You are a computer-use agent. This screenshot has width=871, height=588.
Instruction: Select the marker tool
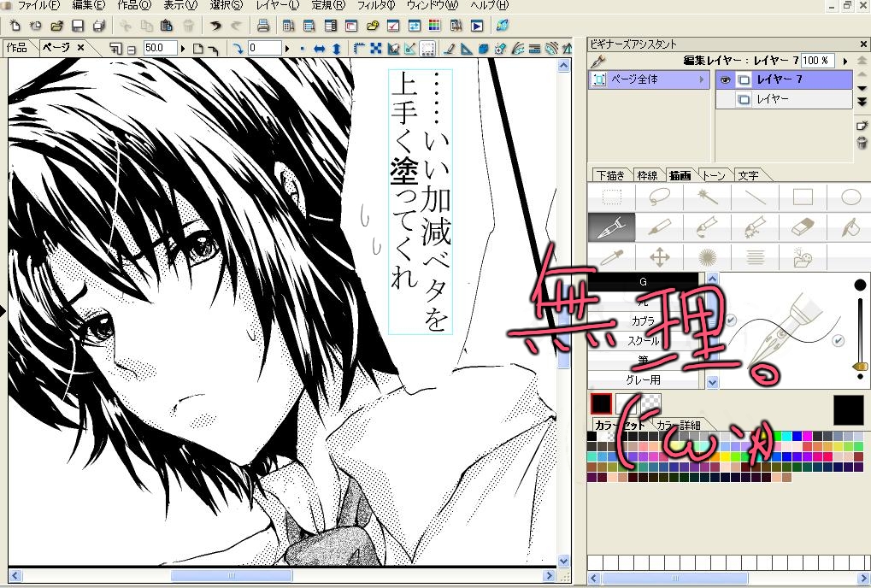click(x=659, y=227)
